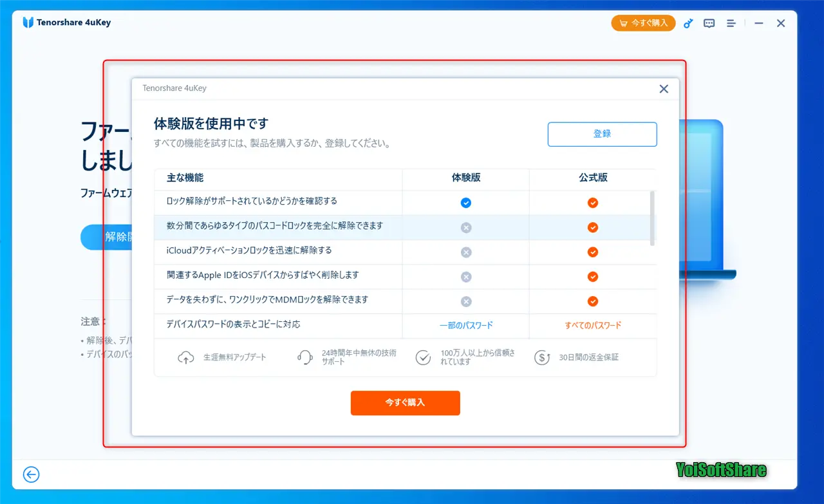Click すべての機能を試すには subtitle text
This screenshot has height=504, width=824.
(x=272, y=144)
